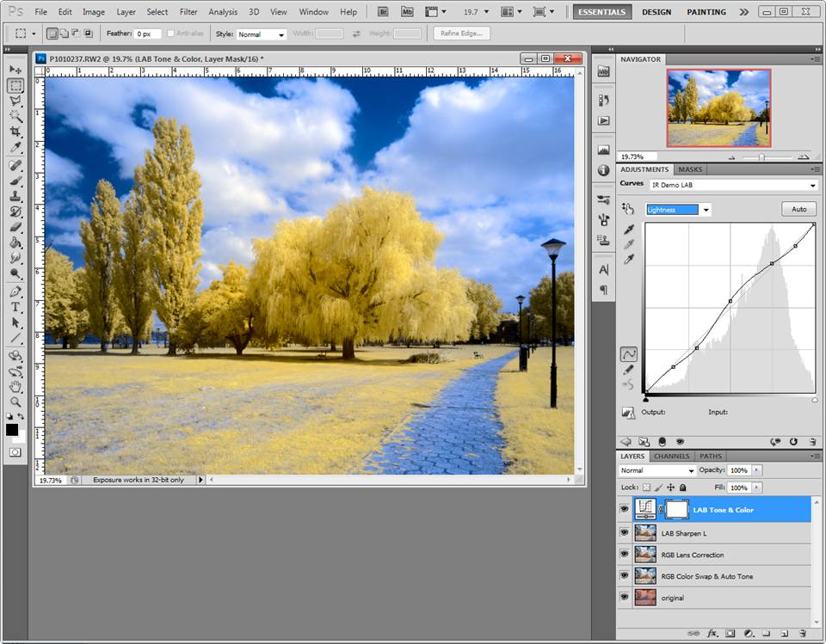826x644 pixels.
Task: Hide the original layer
Action: click(x=625, y=597)
